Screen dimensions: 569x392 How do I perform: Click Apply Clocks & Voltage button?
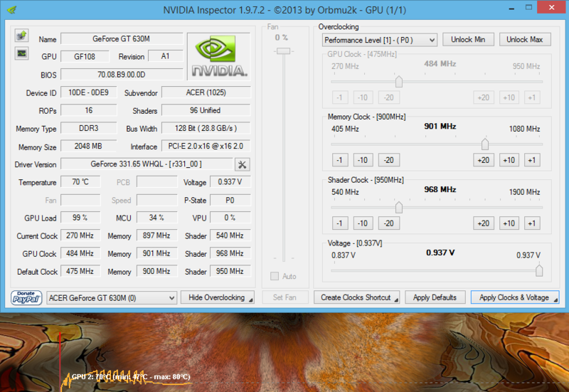click(514, 297)
